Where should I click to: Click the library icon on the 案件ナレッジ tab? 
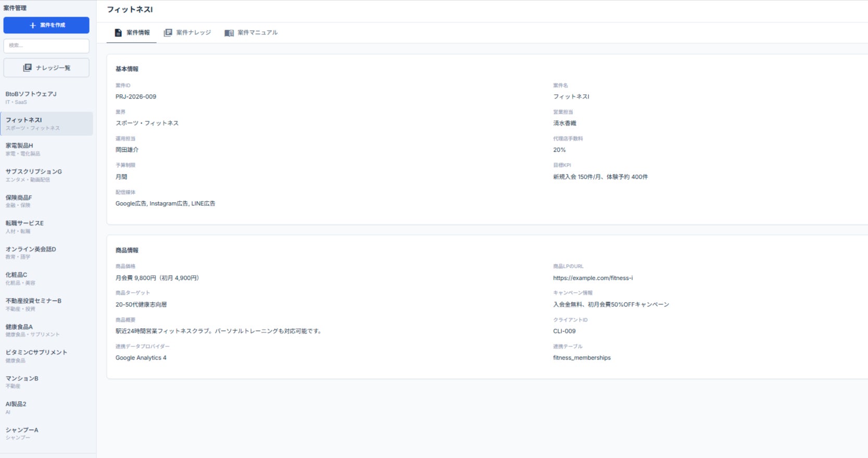coord(168,33)
